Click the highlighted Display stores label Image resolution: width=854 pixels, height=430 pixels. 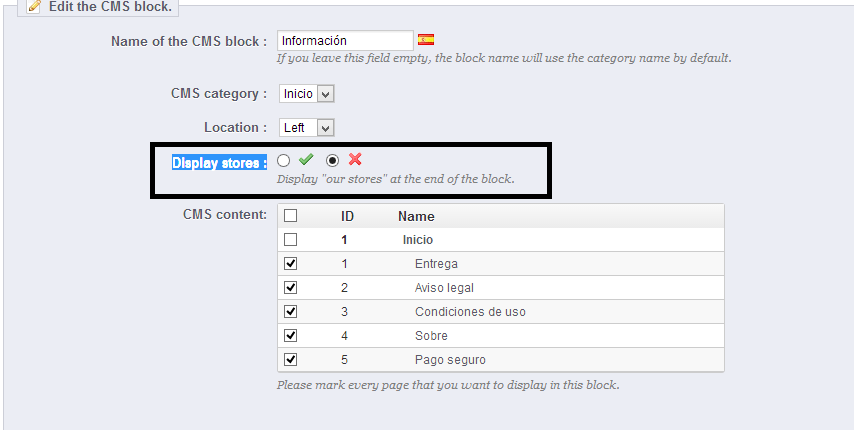point(219,162)
